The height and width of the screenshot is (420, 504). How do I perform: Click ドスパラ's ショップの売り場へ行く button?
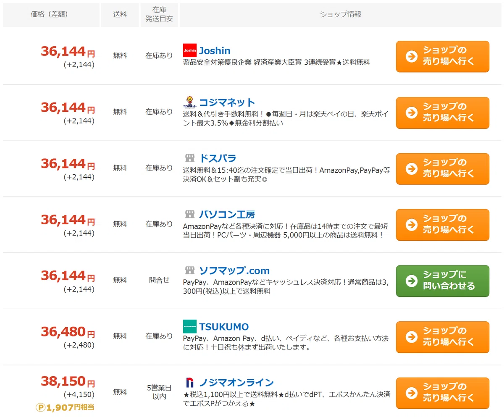(x=443, y=169)
